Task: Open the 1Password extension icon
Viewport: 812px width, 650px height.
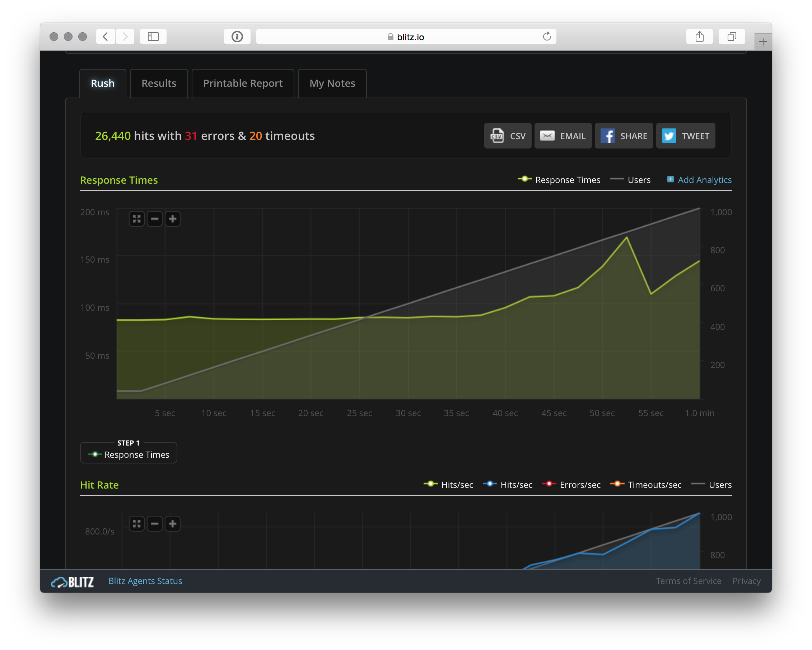Action: click(x=237, y=37)
